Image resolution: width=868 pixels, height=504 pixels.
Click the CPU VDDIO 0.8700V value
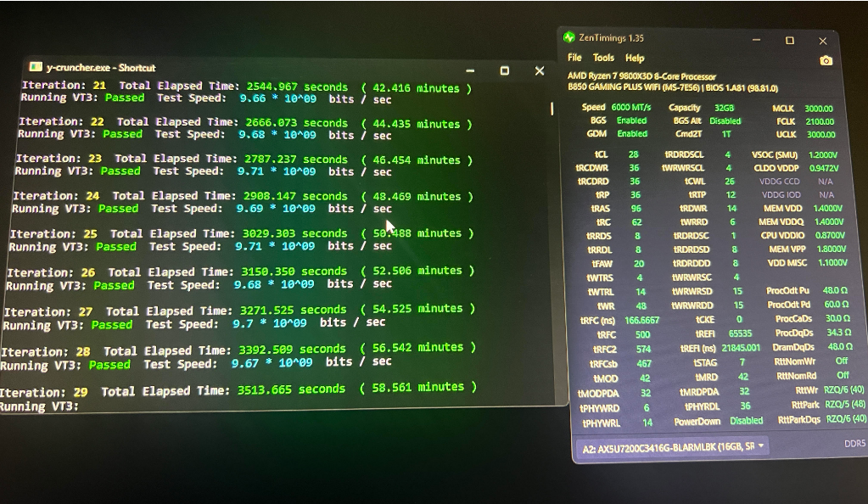(x=830, y=235)
